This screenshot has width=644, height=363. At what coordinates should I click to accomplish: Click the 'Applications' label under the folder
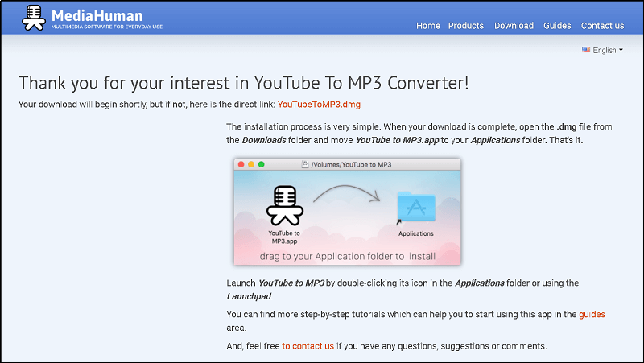click(415, 233)
